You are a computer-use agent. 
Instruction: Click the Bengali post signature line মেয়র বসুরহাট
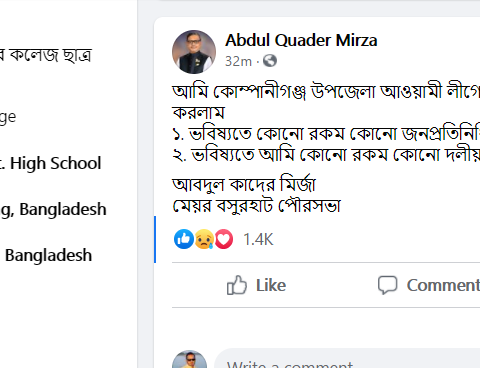pyautogui.click(x=257, y=205)
